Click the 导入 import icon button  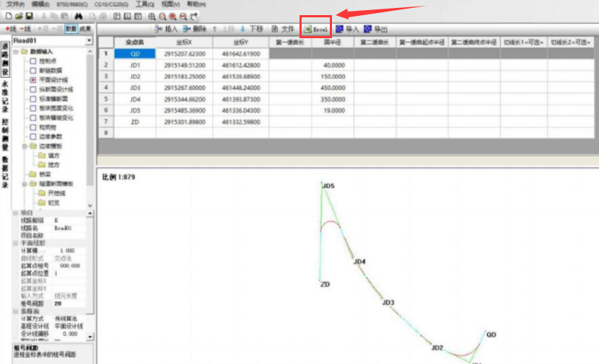coord(347,30)
